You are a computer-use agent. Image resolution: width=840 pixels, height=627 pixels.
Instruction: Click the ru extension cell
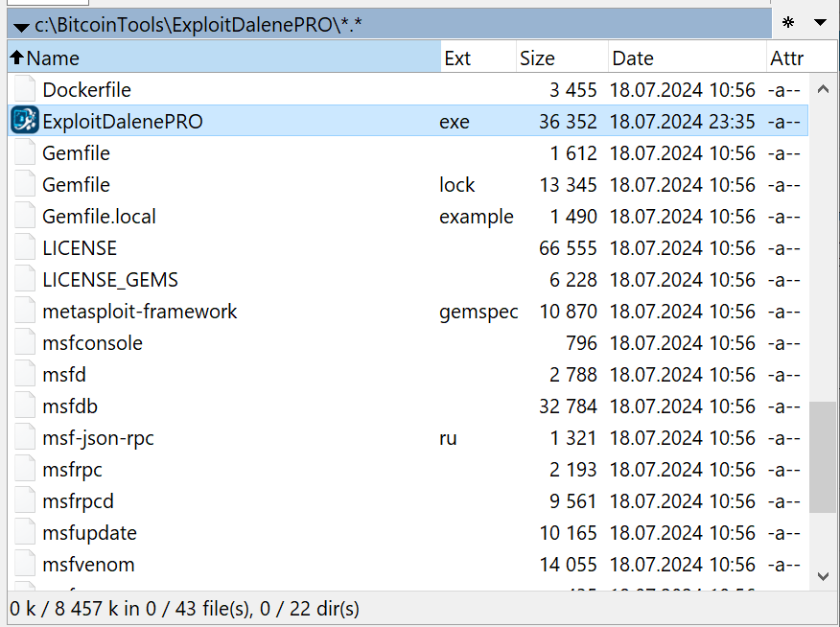(448, 438)
